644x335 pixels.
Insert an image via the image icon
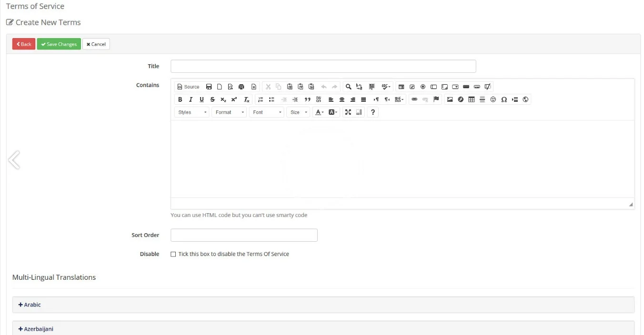click(x=450, y=99)
